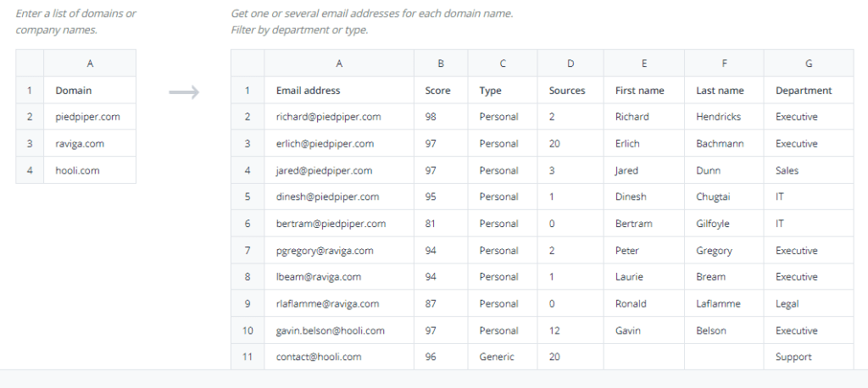
Task: Click the Chugtai last name cell
Action: click(x=724, y=197)
